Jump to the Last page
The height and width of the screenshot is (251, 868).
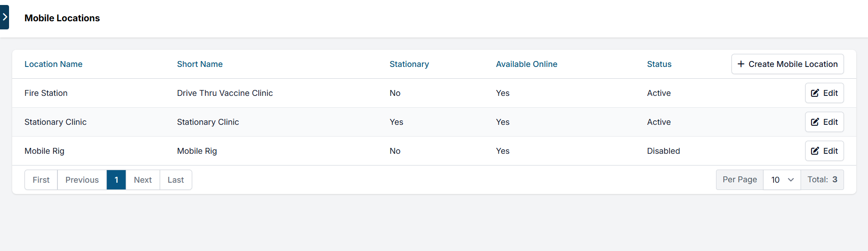175,180
